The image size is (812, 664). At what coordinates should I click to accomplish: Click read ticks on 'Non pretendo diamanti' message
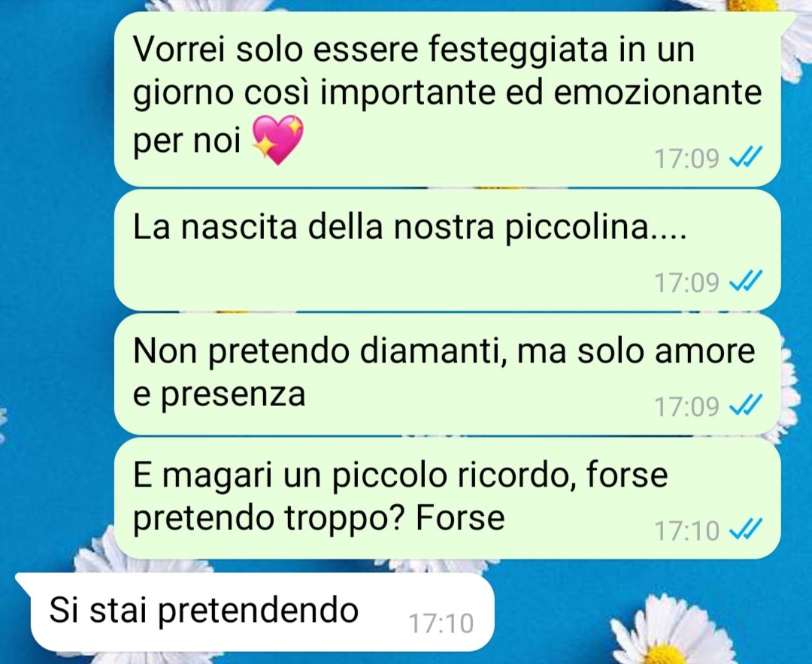click(x=746, y=405)
